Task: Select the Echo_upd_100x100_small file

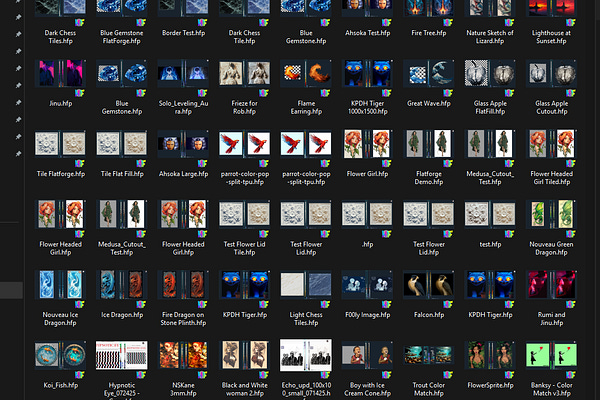Action: tap(306, 369)
